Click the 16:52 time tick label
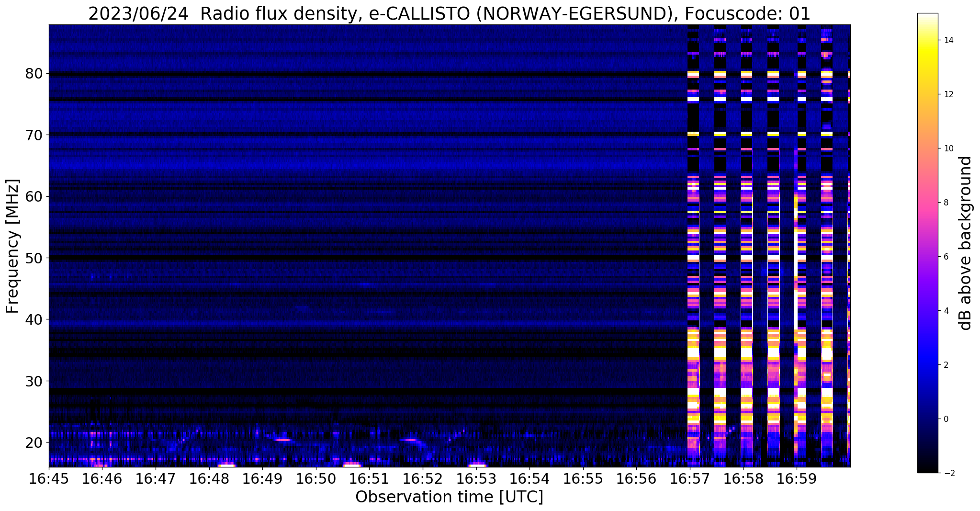980x511 pixels. tap(423, 479)
